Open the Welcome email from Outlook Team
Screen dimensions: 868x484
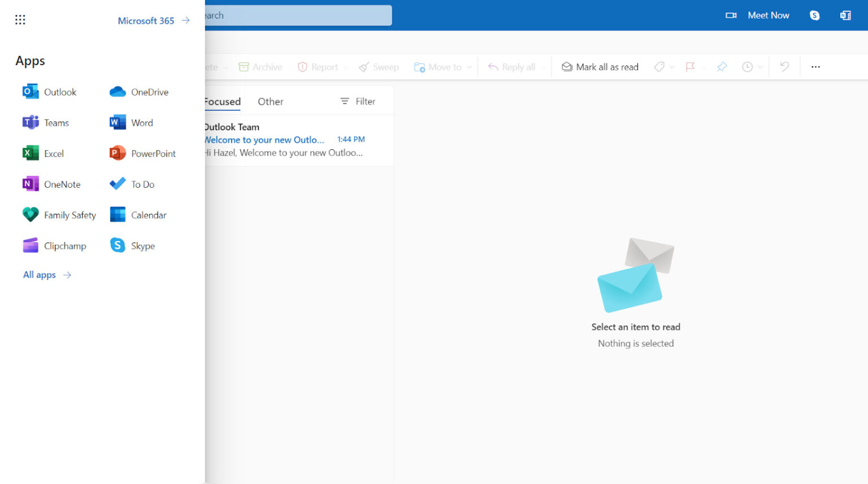click(x=264, y=140)
